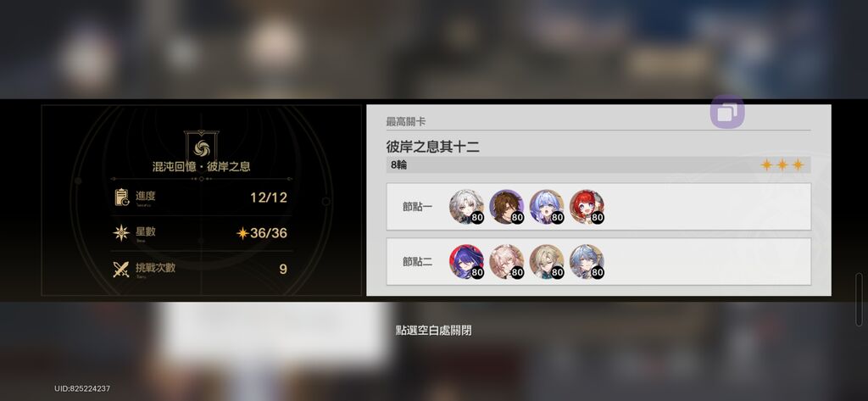Select the blonde character in 節點二
Viewport: 868px width, 401px height.
(x=547, y=261)
